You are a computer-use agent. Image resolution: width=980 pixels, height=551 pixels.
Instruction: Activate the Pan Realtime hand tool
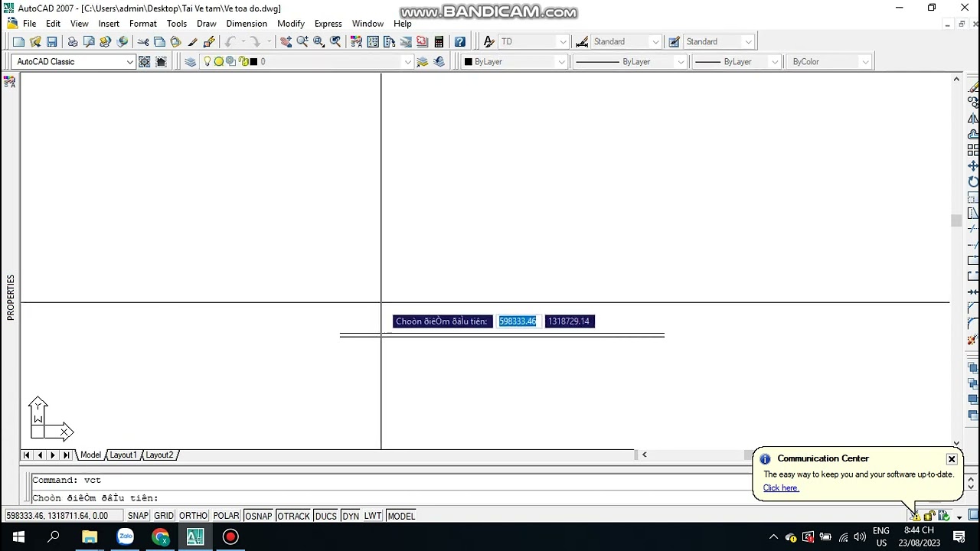tap(286, 41)
